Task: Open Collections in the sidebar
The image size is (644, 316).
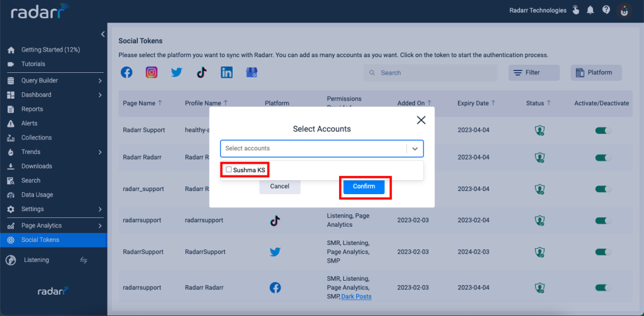Action: [36, 138]
